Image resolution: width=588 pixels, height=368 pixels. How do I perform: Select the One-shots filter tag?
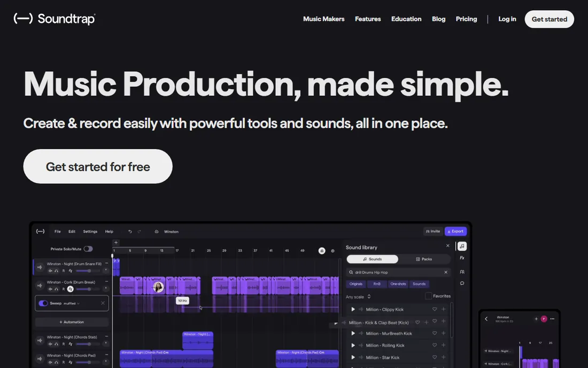click(398, 284)
